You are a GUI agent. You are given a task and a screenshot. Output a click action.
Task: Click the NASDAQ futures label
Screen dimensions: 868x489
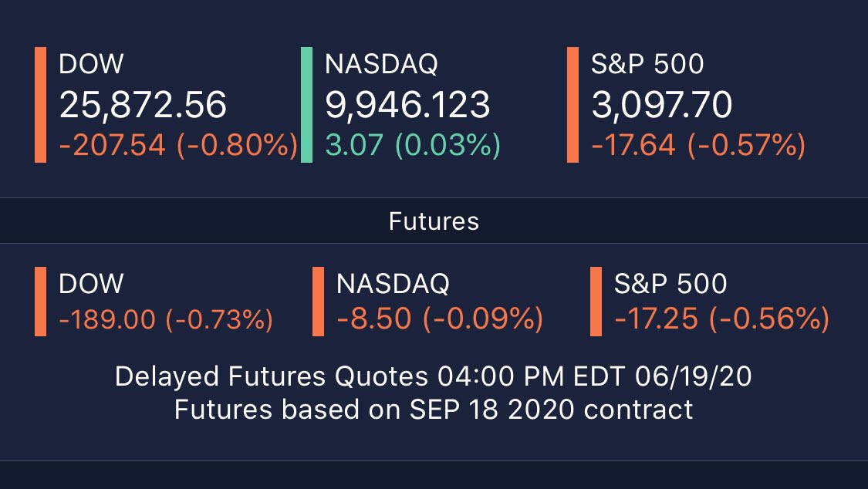point(393,284)
